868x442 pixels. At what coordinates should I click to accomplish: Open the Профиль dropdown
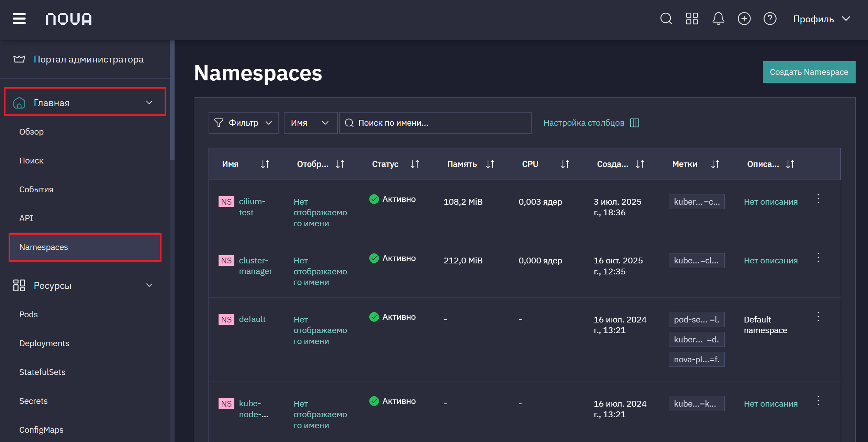[x=822, y=19]
